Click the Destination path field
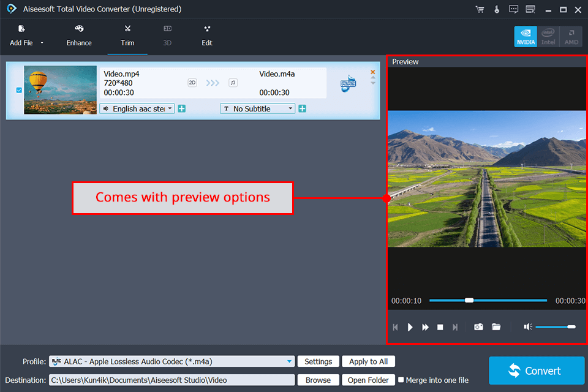588x392 pixels. pos(171,380)
